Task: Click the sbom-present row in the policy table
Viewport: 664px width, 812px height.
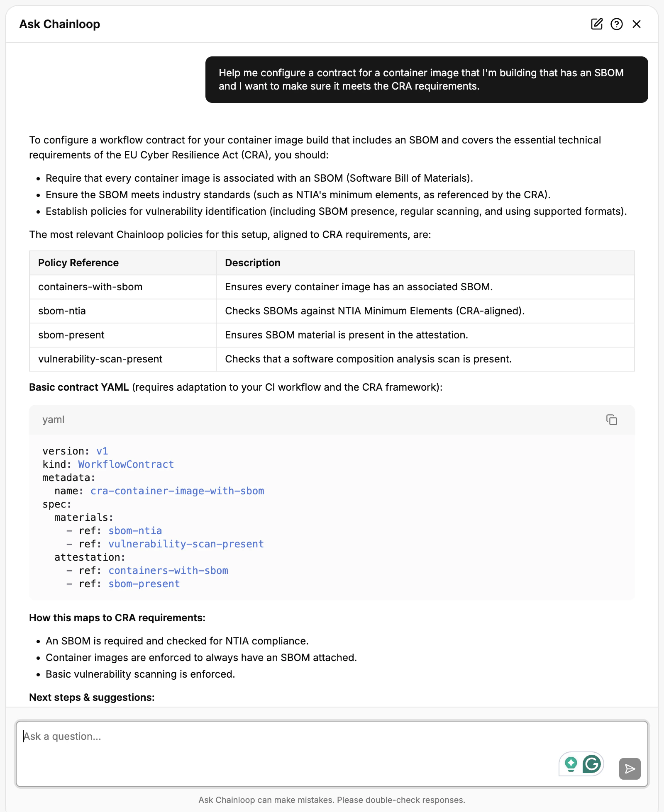Action: coord(71,335)
